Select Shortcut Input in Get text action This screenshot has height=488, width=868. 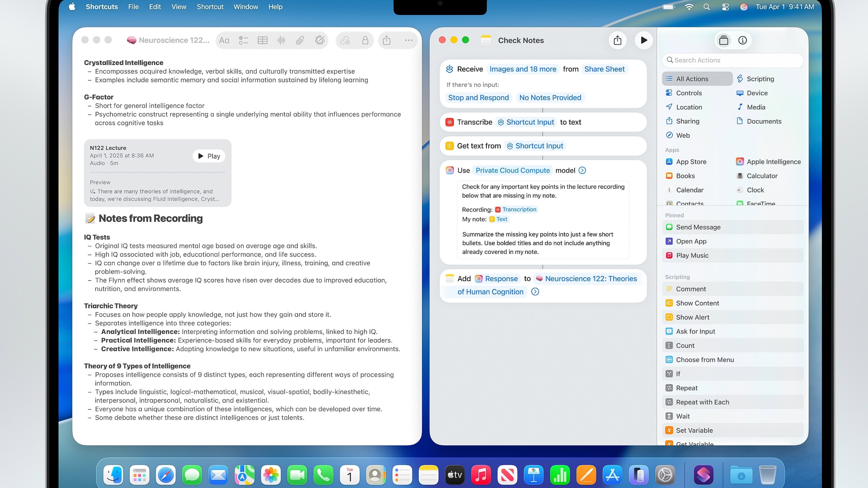tap(535, 146)
